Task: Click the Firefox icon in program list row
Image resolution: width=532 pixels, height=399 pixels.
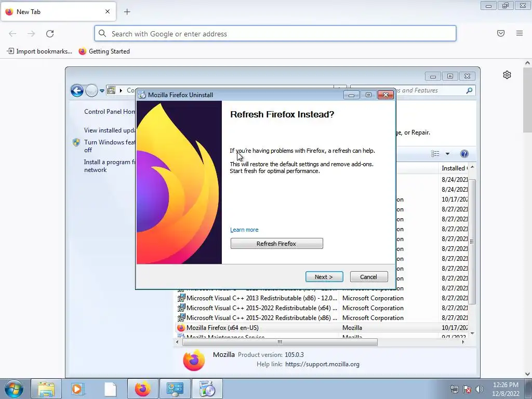Action: (181, 328)
